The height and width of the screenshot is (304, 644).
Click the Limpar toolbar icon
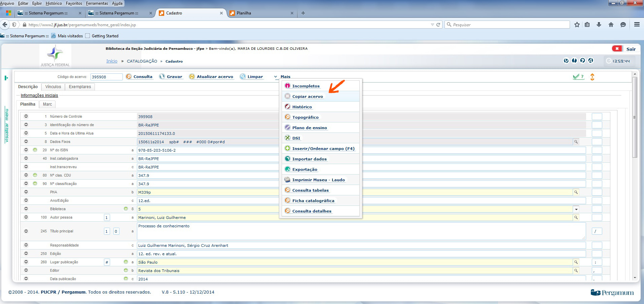[243, 77]
